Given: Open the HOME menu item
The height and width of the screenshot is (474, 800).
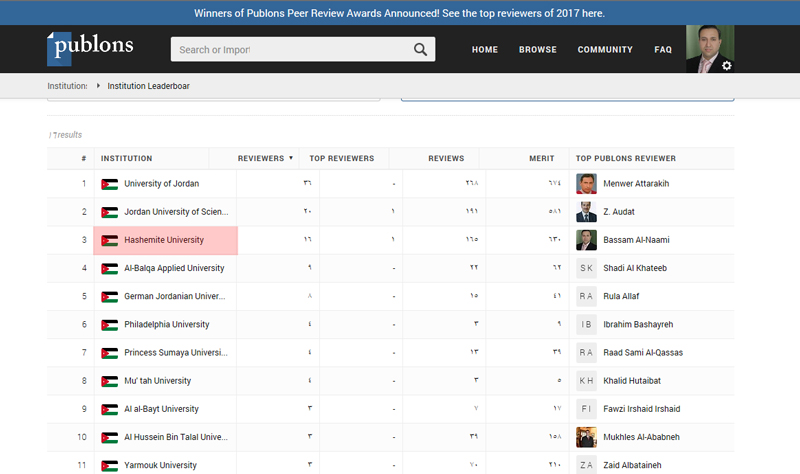Looking at the screenshot, I should pos(485,49).
